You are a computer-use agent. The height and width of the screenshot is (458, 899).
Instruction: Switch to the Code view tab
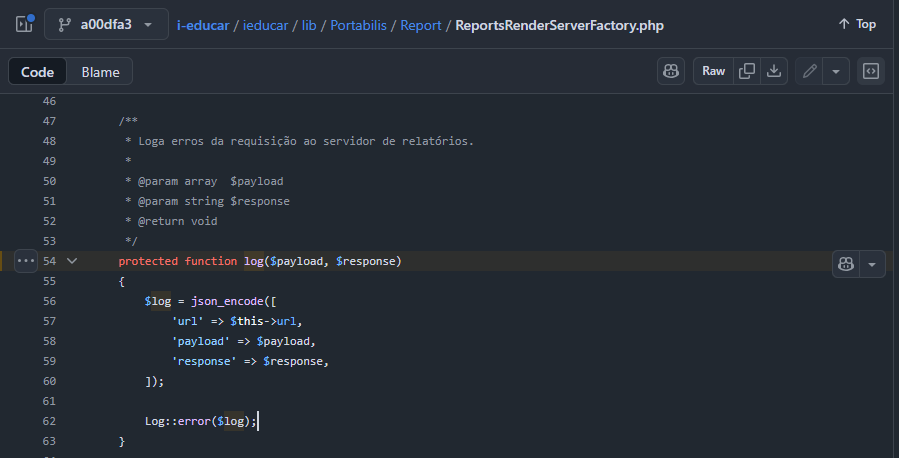pos(37,72)
